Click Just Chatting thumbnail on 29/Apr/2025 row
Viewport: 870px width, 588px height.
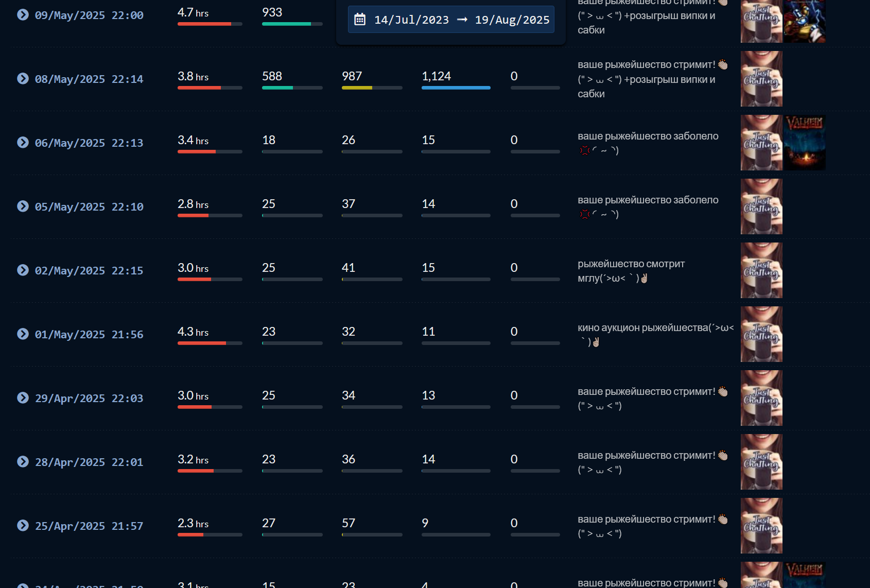click(x=761, y=398)
